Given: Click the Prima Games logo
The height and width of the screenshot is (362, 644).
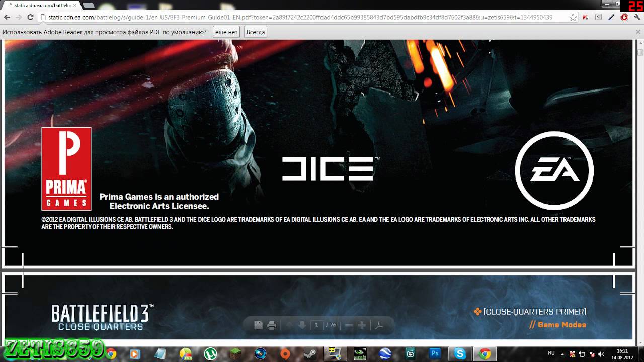Looking at the screenshot, I should [66, 168].
